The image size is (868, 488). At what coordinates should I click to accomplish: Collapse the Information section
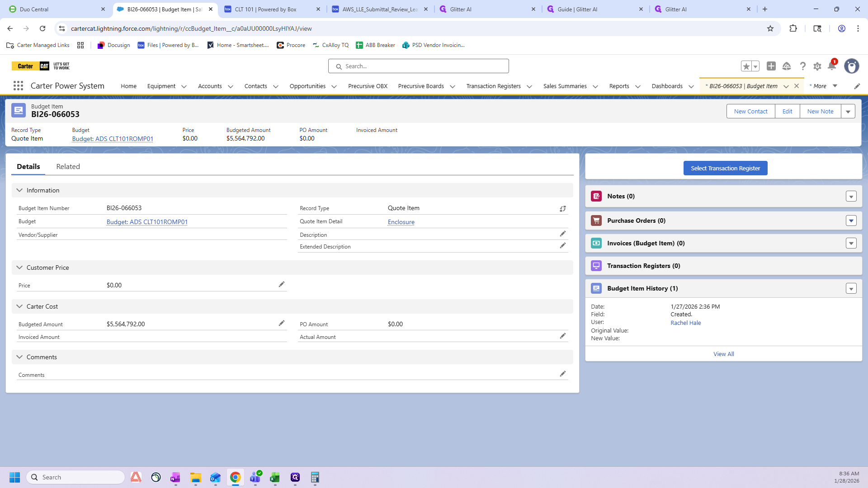coord(19,190)
